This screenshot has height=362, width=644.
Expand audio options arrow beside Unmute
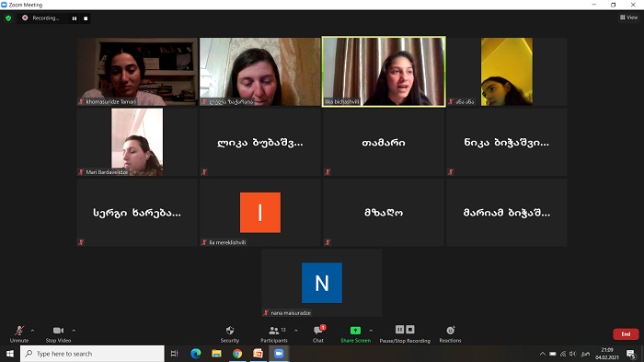tap(32, 331)
